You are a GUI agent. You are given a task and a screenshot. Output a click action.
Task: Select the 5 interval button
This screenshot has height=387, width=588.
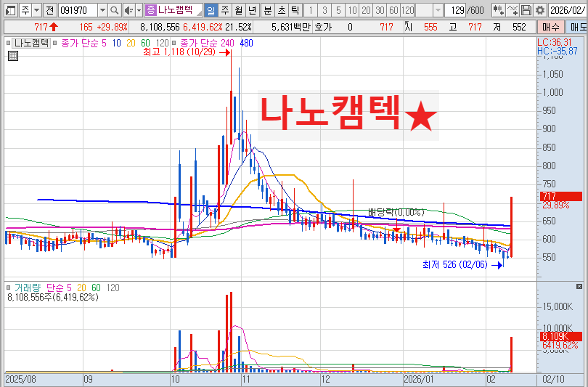click(x=338, y=10)
